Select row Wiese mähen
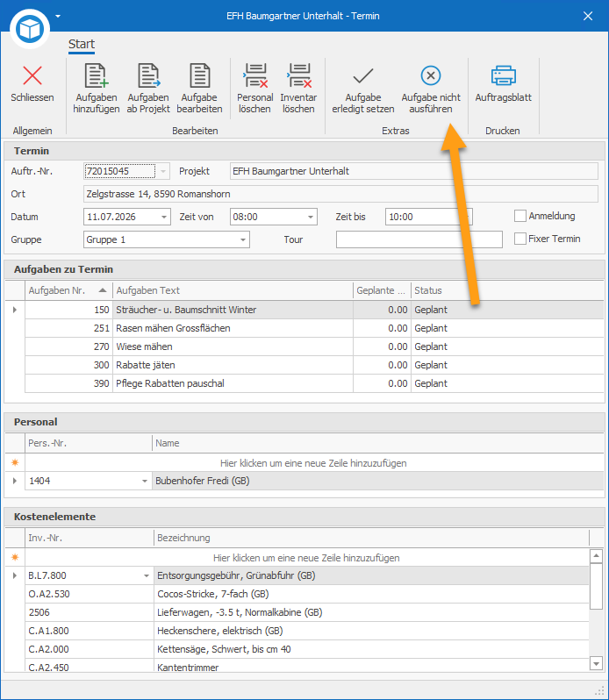The image size is (609, 700). (x=314, y=346)
